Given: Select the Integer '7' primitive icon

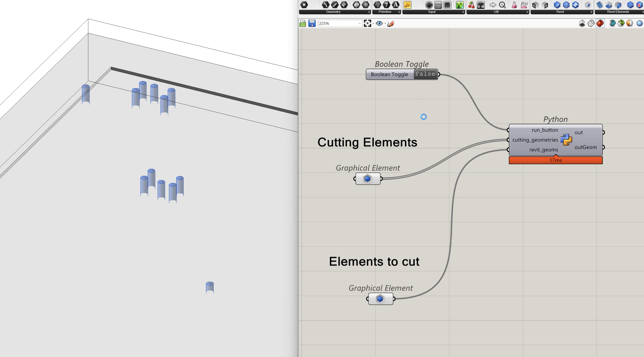Looking at the screenshot, I should click(x=386, y=5).
